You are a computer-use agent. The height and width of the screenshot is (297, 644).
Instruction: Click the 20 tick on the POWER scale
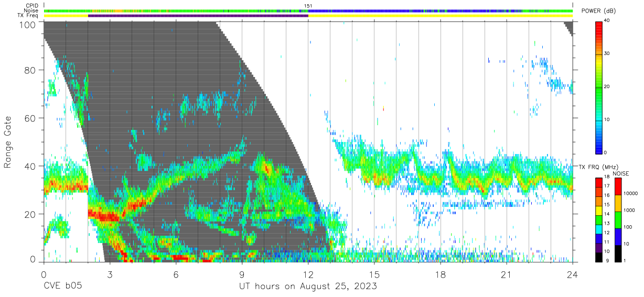(608, 86)
